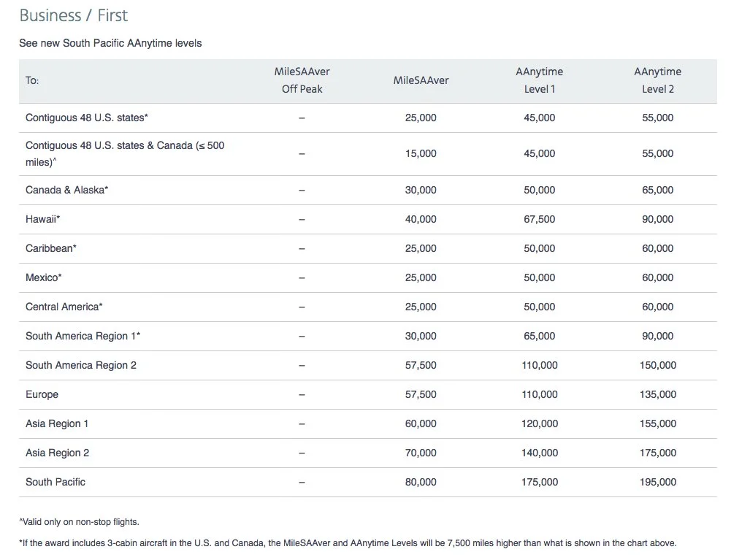Select South Pacific's 80,000 value
This screenshot has height=560, width=750.
421,482
